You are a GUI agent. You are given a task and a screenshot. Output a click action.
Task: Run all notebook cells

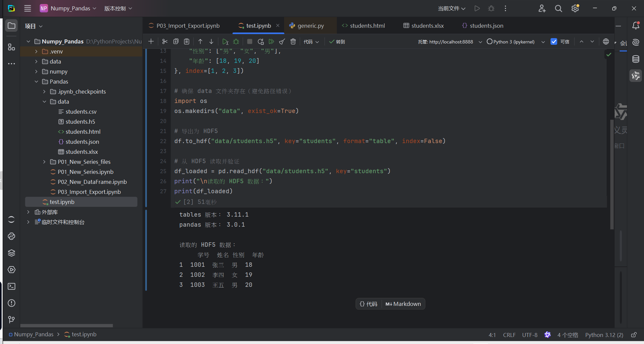tap(271, 41)
